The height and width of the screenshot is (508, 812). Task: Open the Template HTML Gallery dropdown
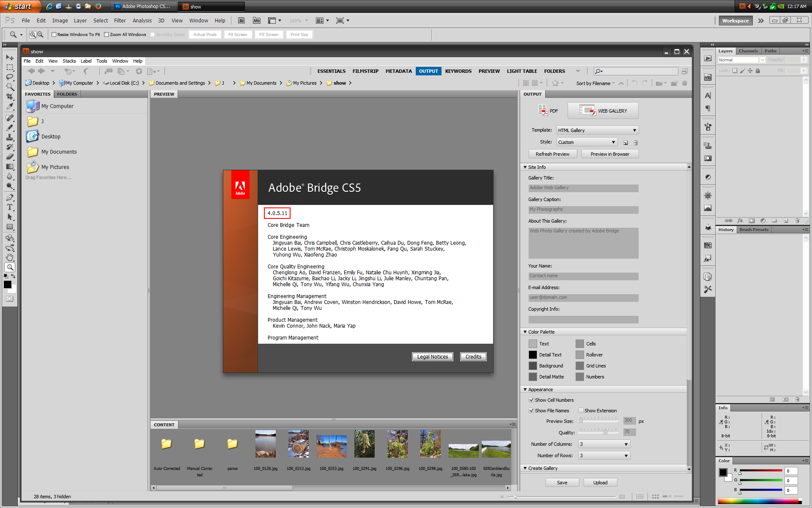tap(597, 130)
